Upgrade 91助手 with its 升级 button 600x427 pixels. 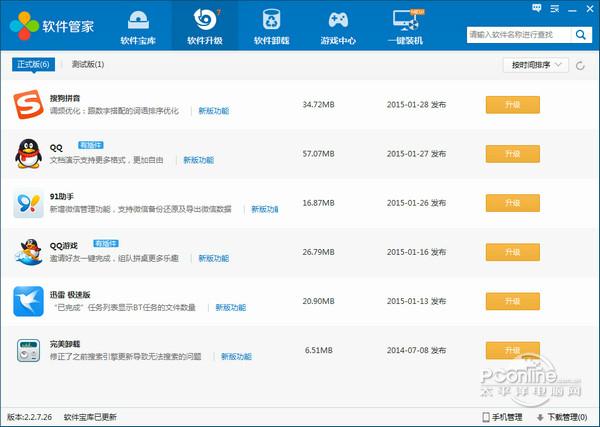click(513, 203)
